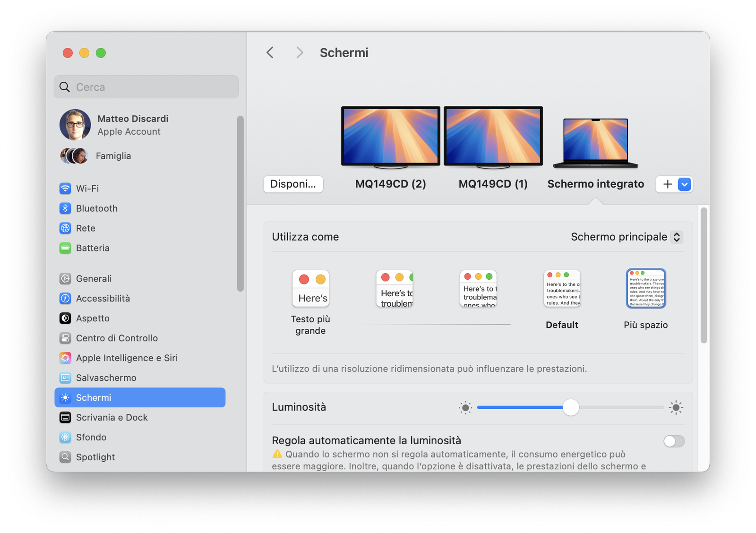The height and width of the screenshot is (533, 756).
Task: Click the Famiglia avatars icon
Action: tap(75, 156)
